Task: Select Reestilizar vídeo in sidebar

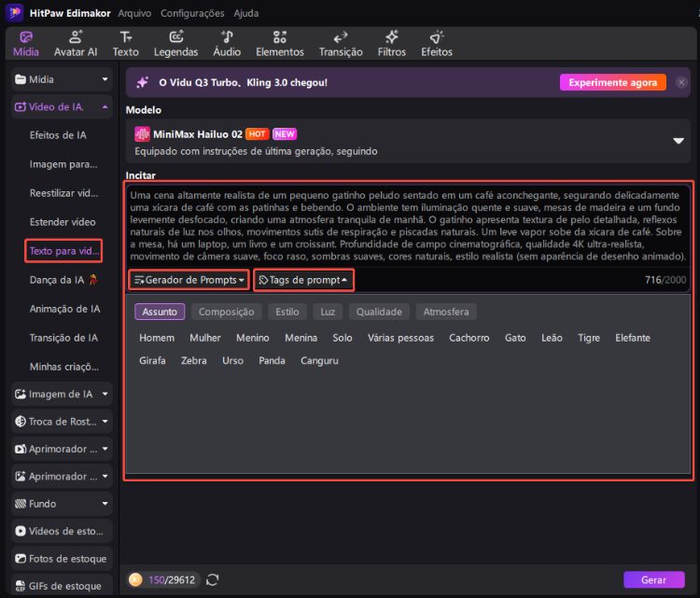Action: [63, 193]
